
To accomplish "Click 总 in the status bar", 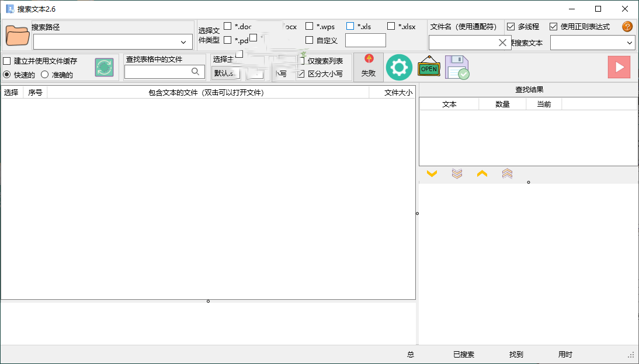I will [x=411, y=355].
